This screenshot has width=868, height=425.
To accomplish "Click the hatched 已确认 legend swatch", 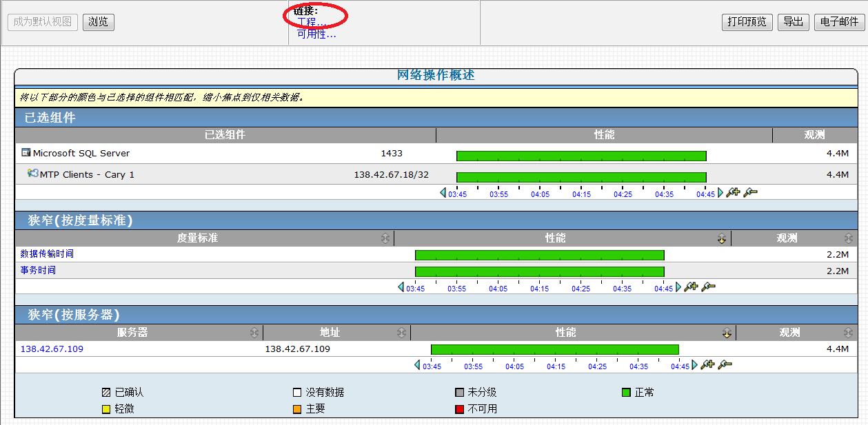I will click(x=106, y=393).
